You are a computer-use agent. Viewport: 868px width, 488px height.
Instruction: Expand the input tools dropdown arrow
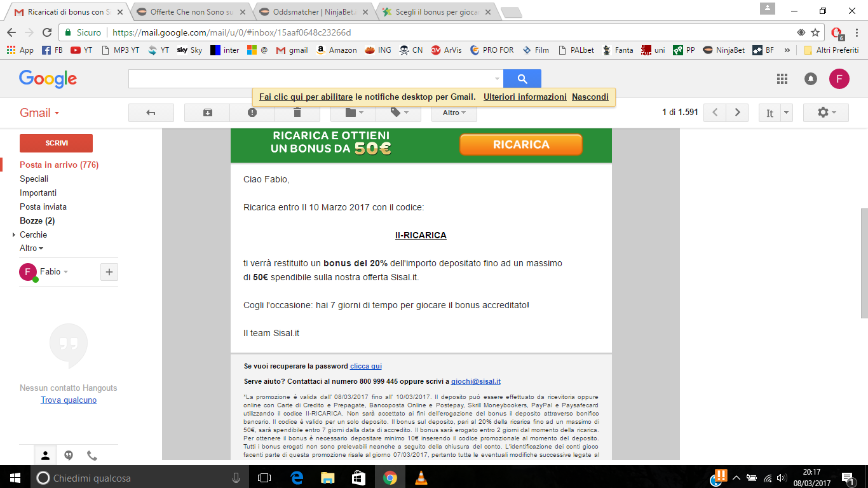coord(787,112)
